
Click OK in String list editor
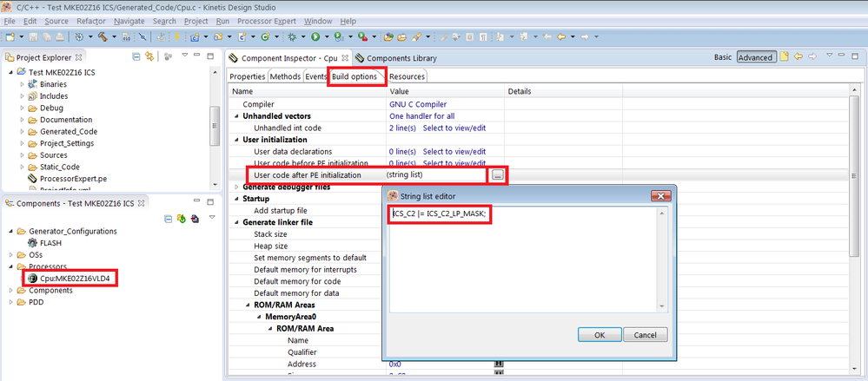[x=600, y=335]
